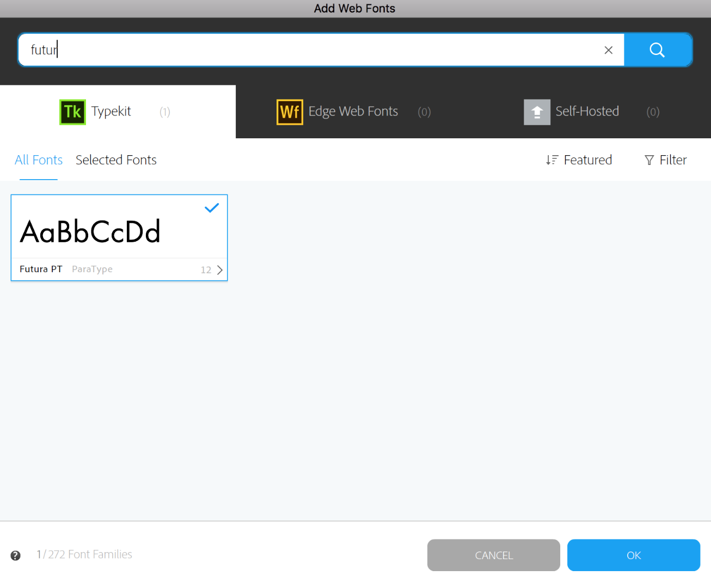Open the Self-Hosted tab
The height and width of the screenshot is (588, 711).
click(x=592, y=112)
